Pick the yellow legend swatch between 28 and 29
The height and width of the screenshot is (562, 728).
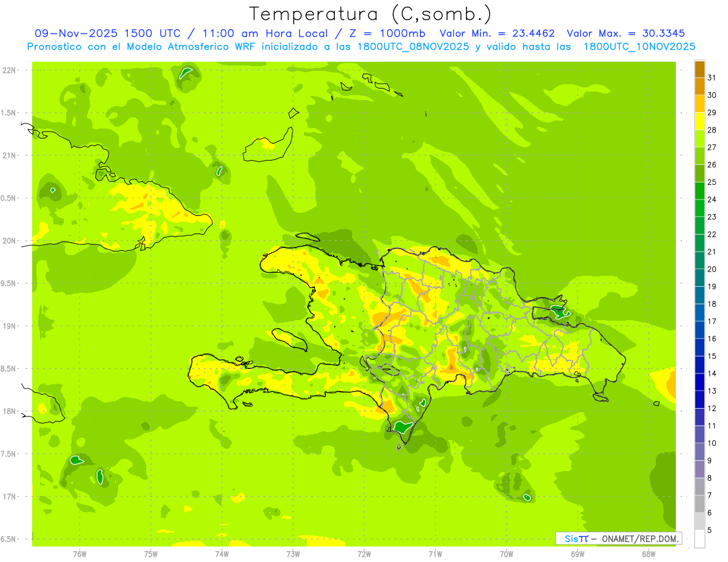tap(699, 121)
